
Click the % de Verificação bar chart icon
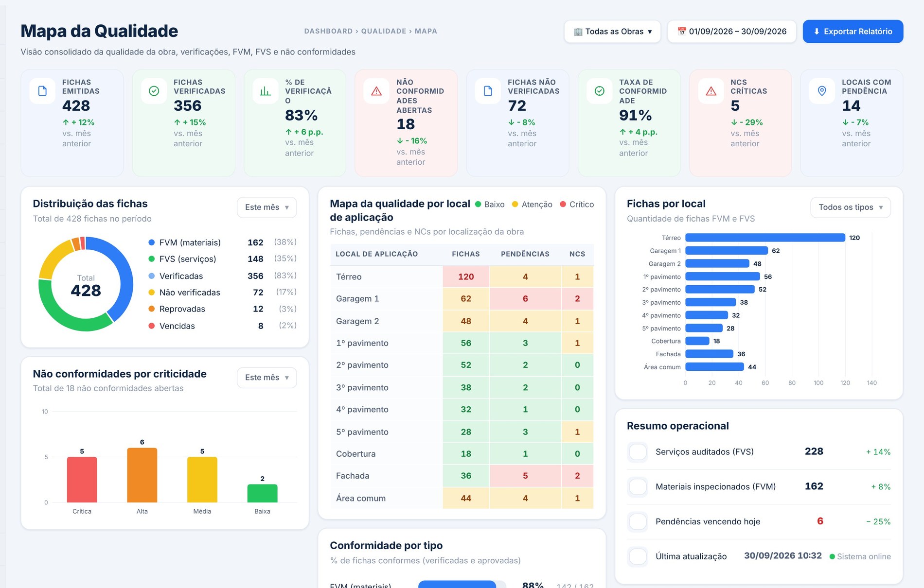(x=265, y=91)
